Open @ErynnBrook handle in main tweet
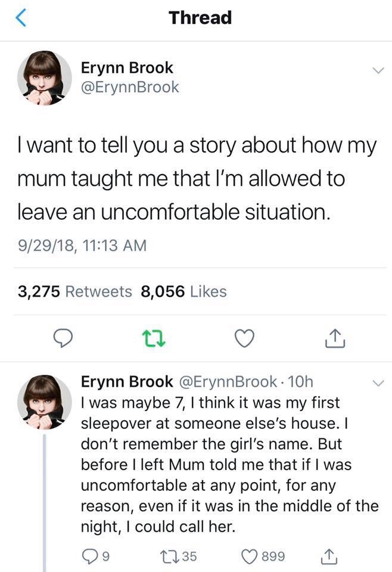 click(130, 87)
